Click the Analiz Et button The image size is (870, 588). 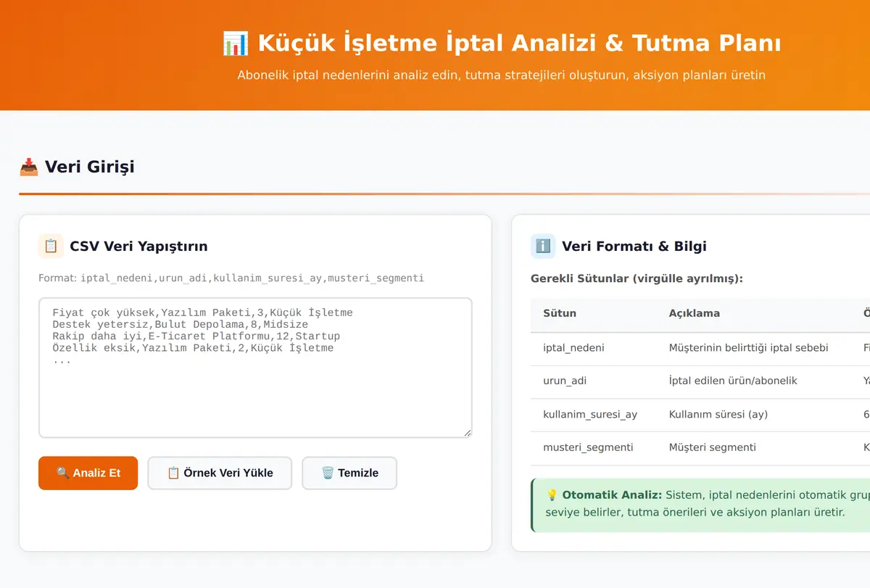tap(88, 473)
